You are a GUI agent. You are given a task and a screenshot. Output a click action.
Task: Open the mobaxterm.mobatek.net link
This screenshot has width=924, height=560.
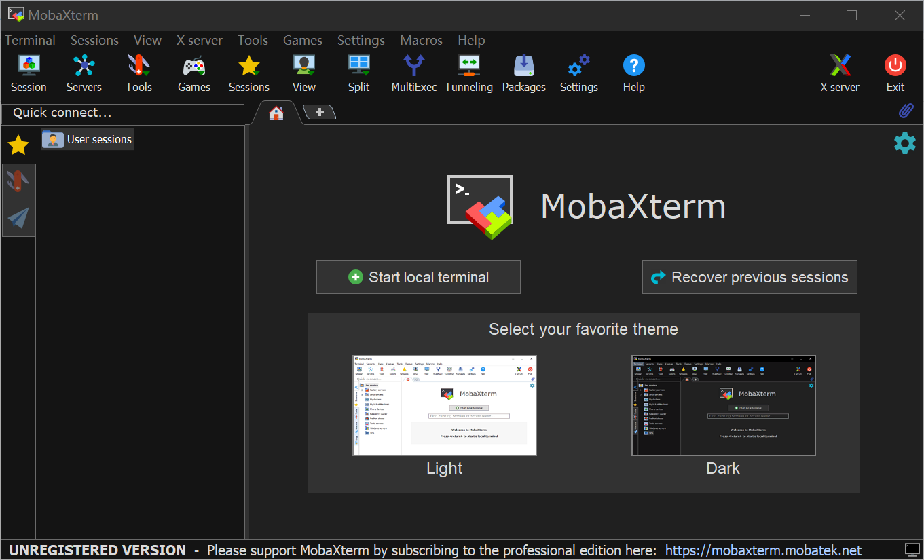(763, 550)
